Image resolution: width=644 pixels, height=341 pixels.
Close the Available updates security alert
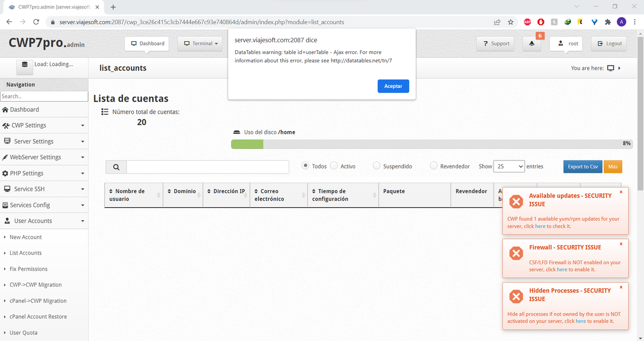[621, 192]
